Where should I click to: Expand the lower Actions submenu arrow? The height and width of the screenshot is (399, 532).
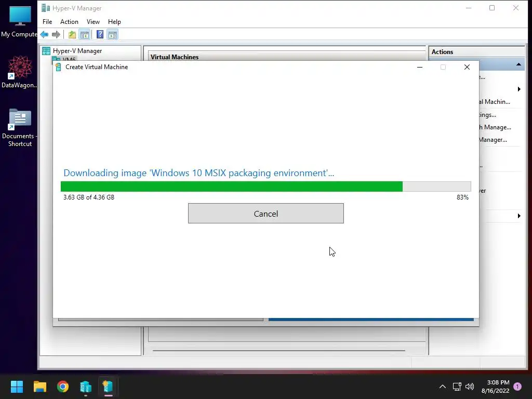tap(519, 216)
